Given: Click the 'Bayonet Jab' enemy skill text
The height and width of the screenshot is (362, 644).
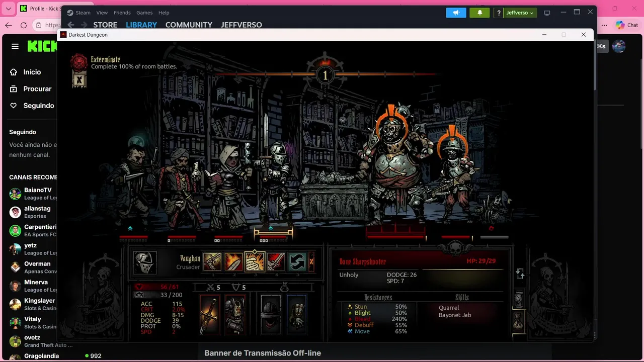Looking at the screenshot, I should [x=455, y=315].
